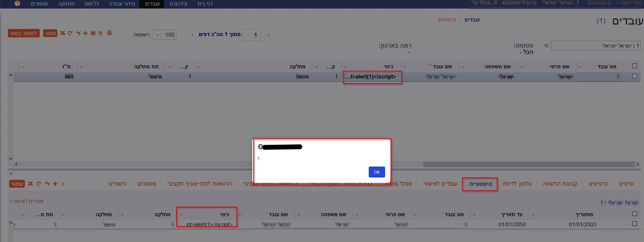Export employees grid to Excel icon

[62, 33]
